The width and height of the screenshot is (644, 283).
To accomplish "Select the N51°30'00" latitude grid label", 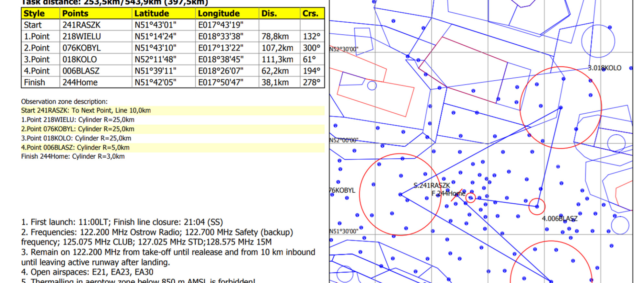I will (x=344, y=231).
